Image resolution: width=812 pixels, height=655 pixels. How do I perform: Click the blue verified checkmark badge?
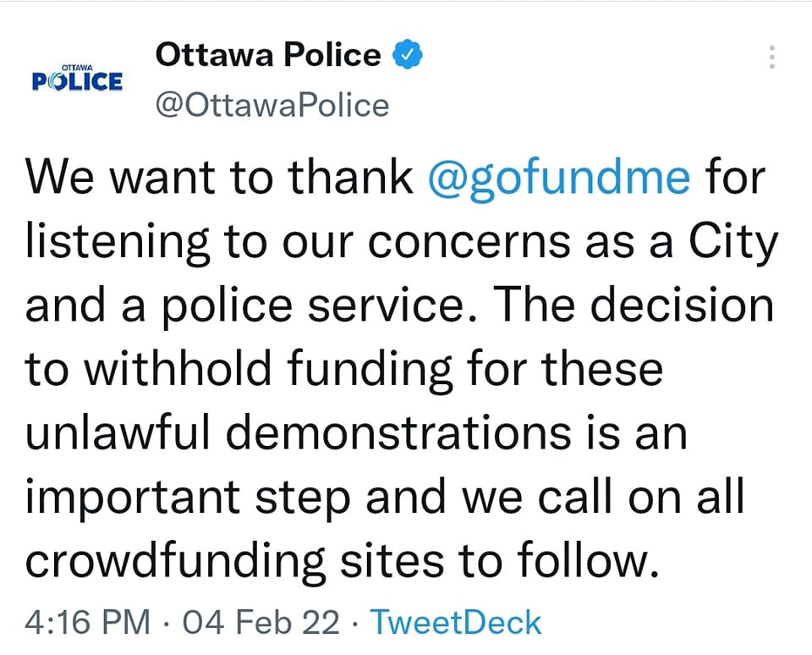click(408, 56)
